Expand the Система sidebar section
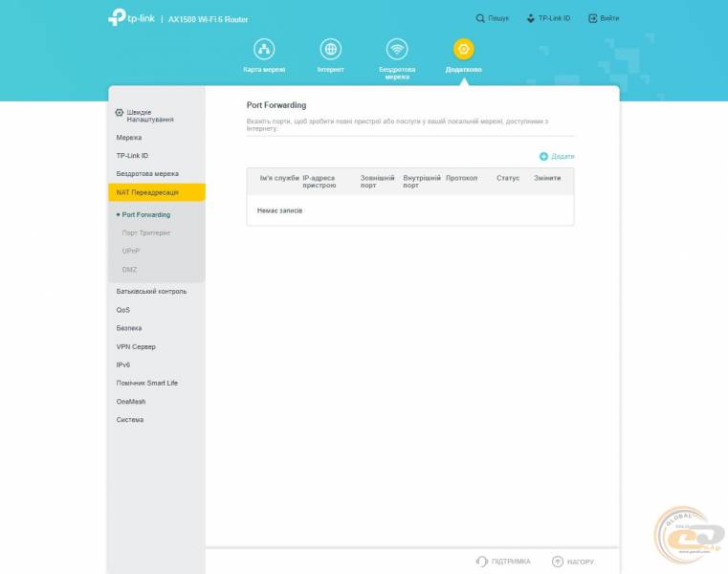This screenshot has width=728, height=574. point(130,419)
